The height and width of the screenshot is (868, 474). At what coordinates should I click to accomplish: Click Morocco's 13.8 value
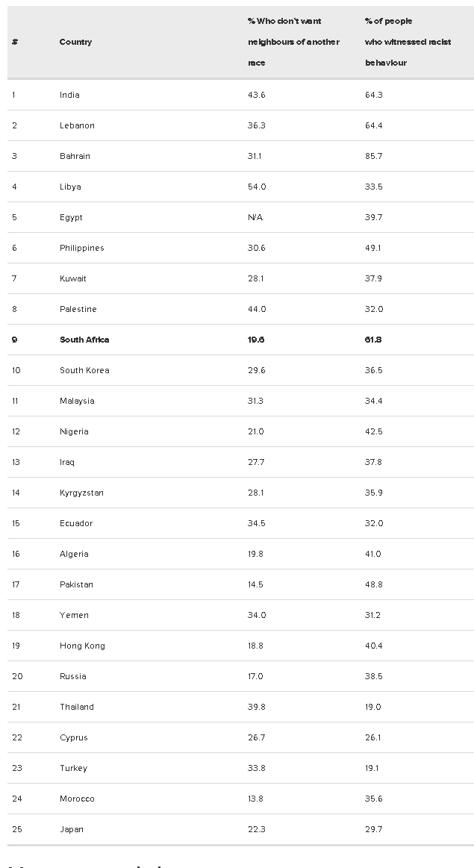point(255,799)
